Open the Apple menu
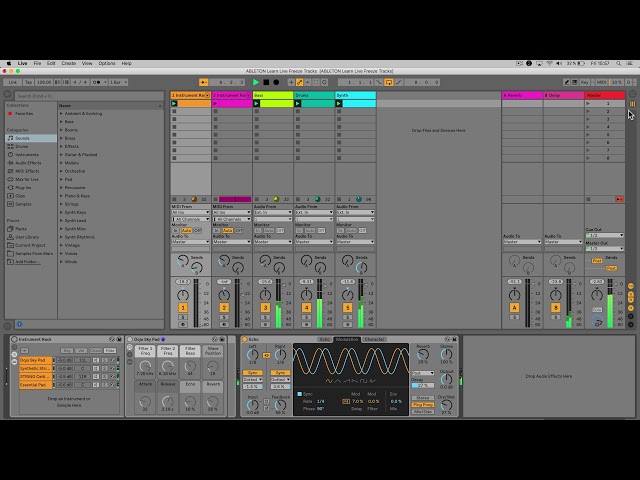Screen dimensions: 640x480 pyautogui.click(x=9, y=63)
